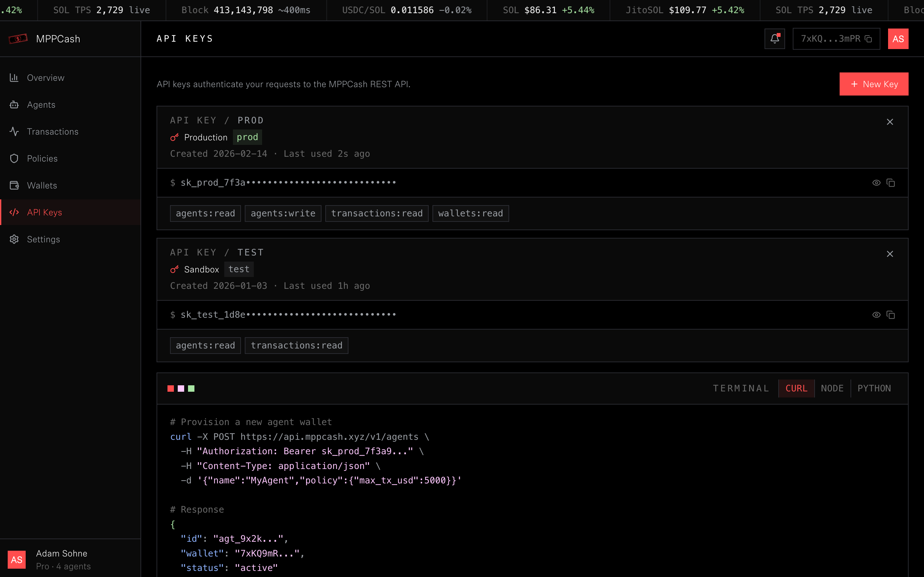
Task: Switch terminal example to NODE tab
Action: pyautogui.click(x=832, y=388)
